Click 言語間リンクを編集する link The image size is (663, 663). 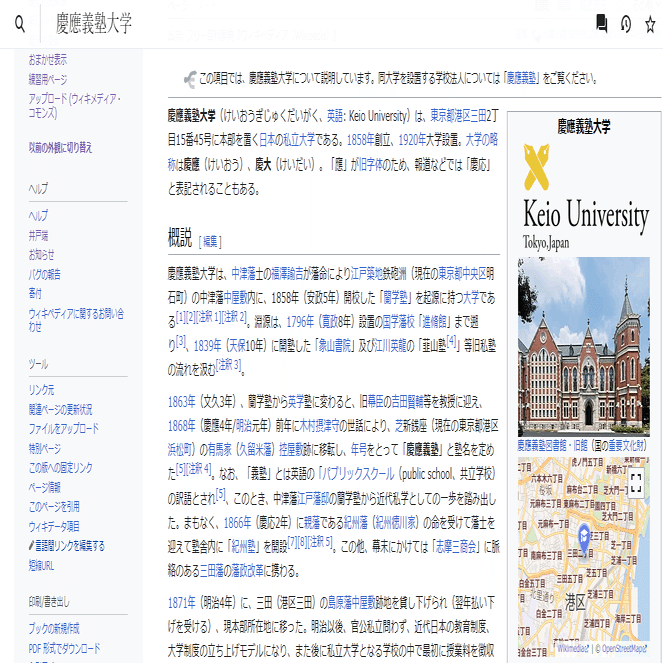(x=70, y=545)
